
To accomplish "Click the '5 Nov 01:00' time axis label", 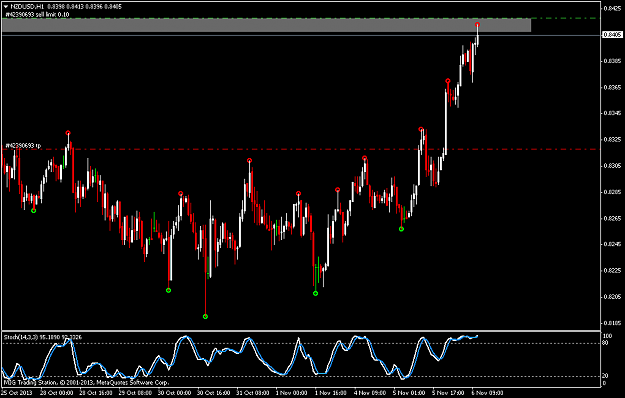I will [409, 393].
